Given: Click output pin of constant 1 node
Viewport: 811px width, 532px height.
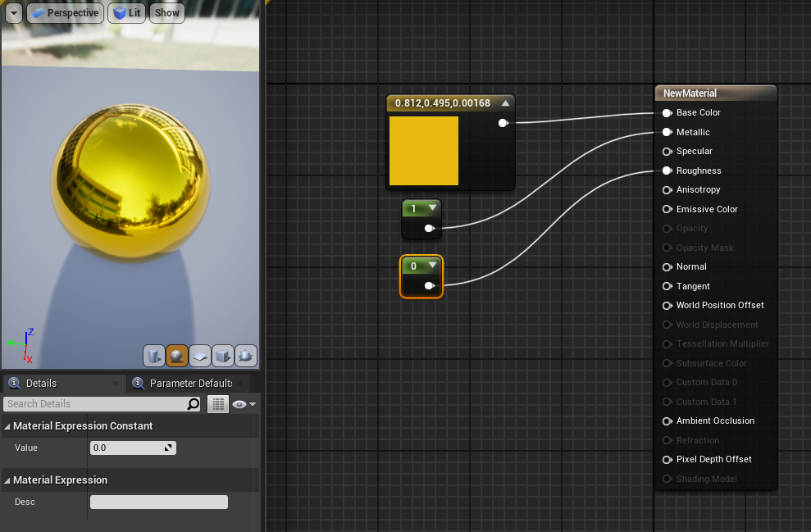Looking at the screenshot, I should (429, 228).
